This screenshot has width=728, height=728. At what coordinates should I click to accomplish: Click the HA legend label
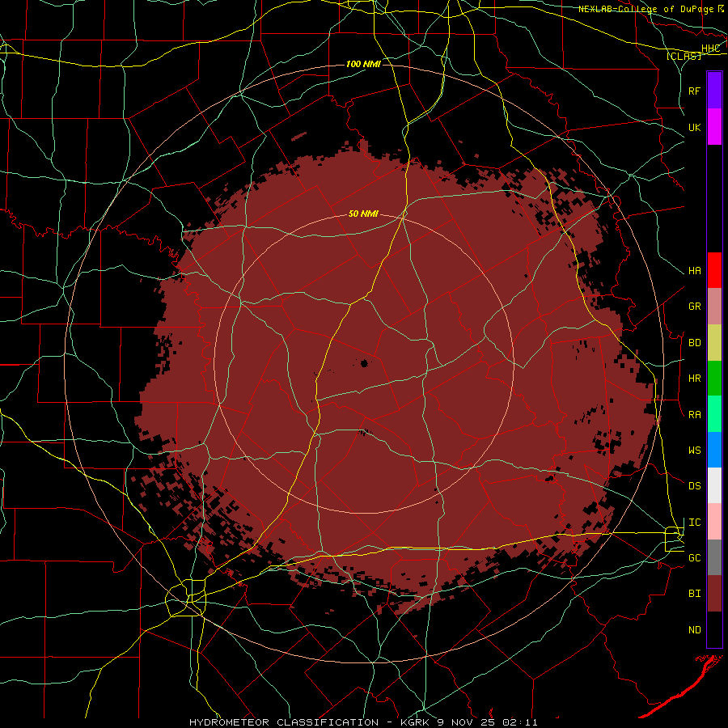[694, 271]
